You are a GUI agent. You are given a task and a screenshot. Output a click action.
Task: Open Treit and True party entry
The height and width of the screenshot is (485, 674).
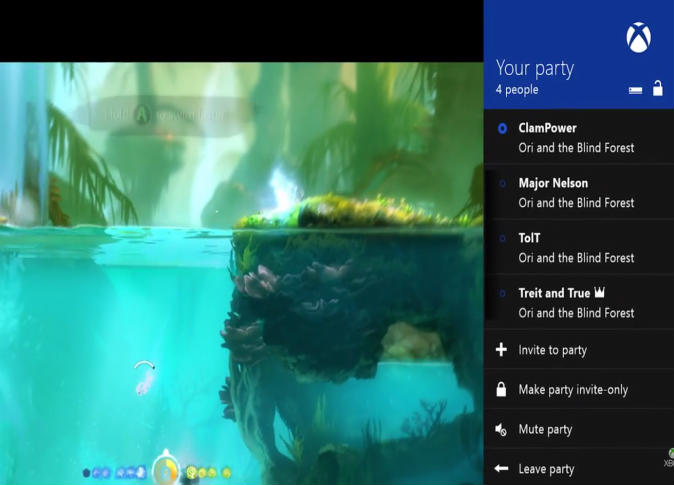pyautogui.click(x=579, y=302)
